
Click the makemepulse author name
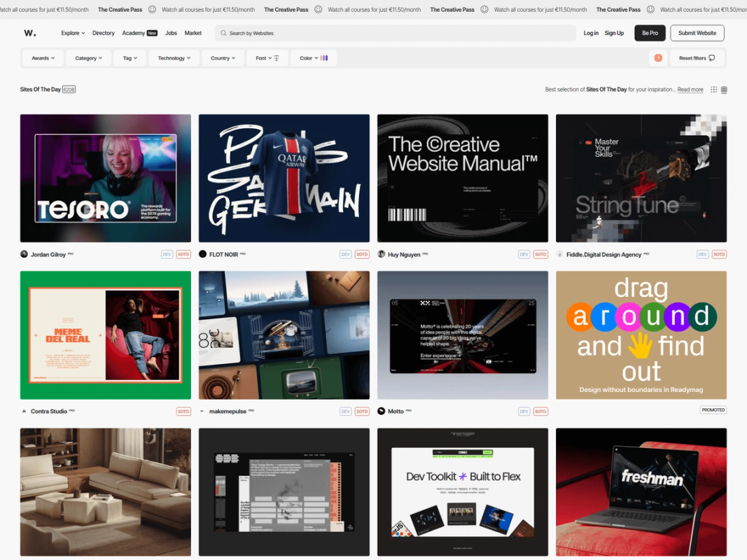tap(228, 412)
